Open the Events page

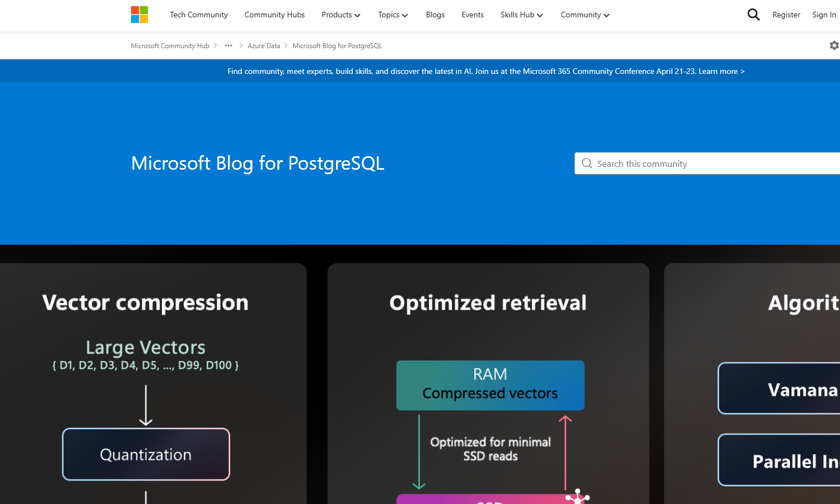472,15
